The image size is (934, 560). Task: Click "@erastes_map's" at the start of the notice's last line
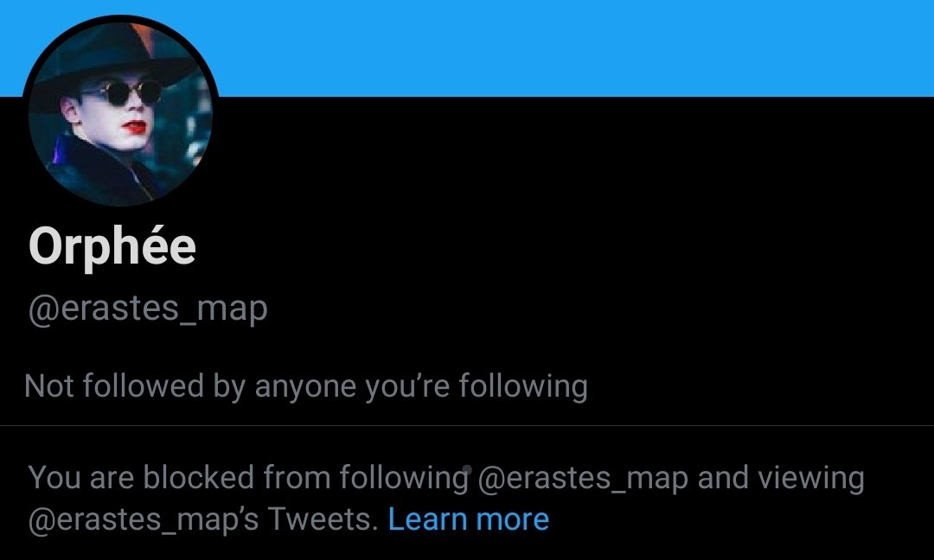click(x=143, y=519)
